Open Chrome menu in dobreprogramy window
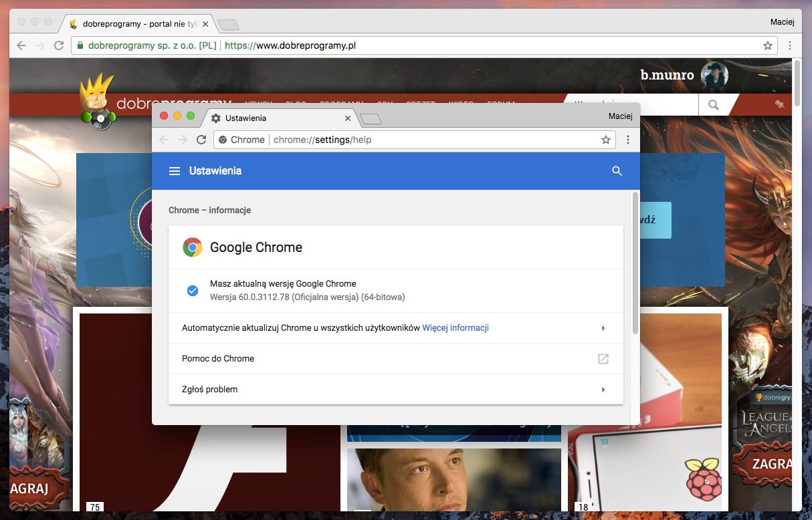This screenshot has width=812, height=520. coord(790,45)
